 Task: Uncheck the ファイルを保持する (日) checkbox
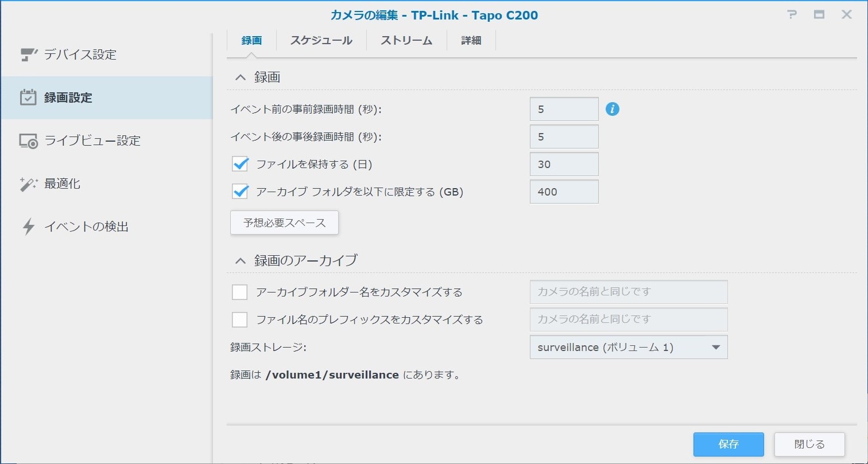(x=240, y=165)
